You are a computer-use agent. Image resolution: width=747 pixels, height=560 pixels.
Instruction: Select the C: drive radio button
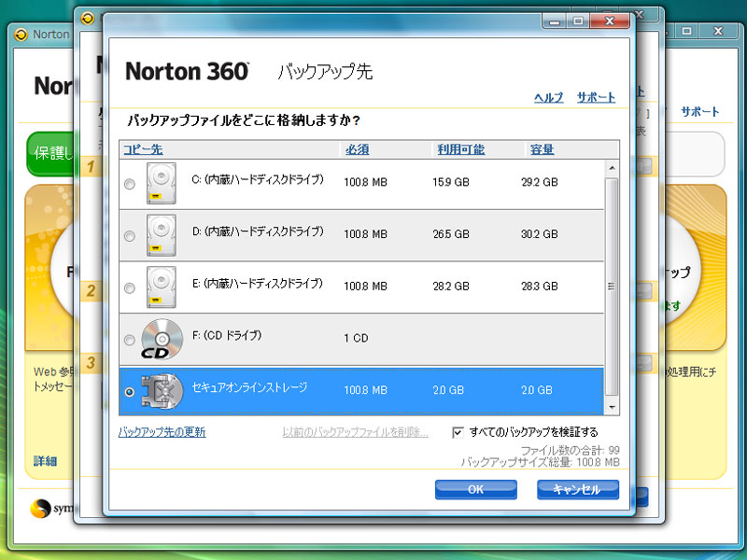(x=129, y=184)
